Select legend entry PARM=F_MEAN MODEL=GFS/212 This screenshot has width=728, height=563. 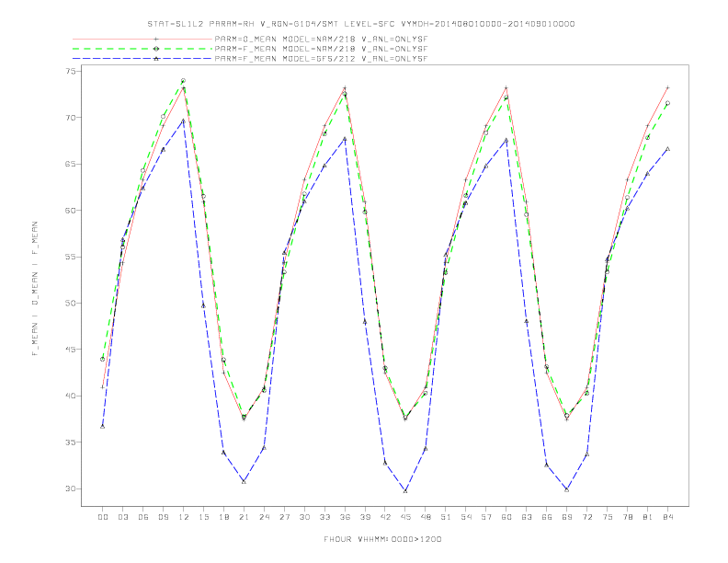(321, 59)
